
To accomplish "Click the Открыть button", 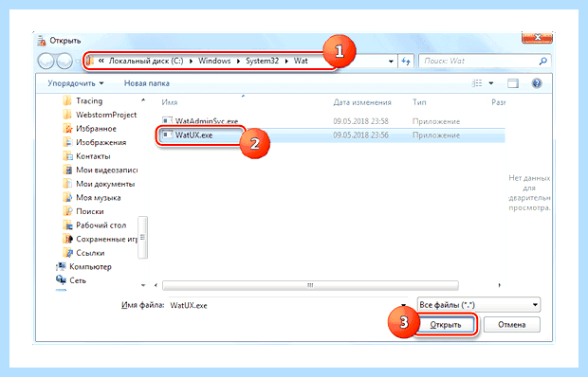I will 445,325.
